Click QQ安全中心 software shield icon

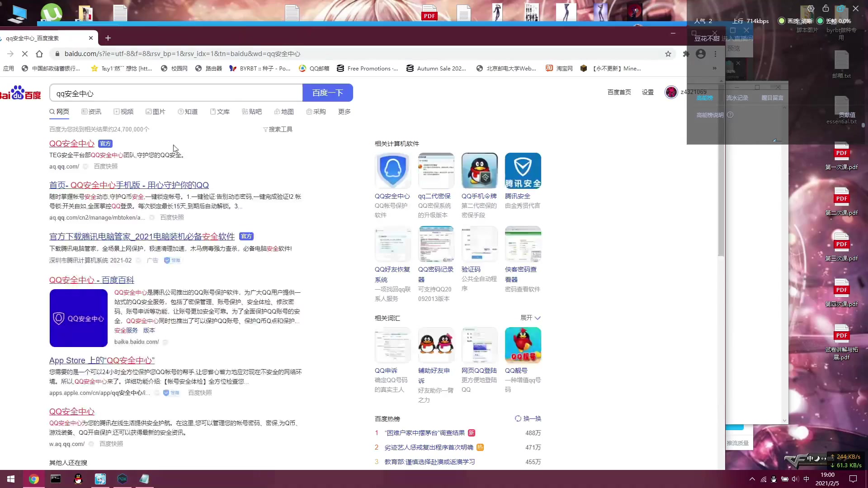(392, 170)
